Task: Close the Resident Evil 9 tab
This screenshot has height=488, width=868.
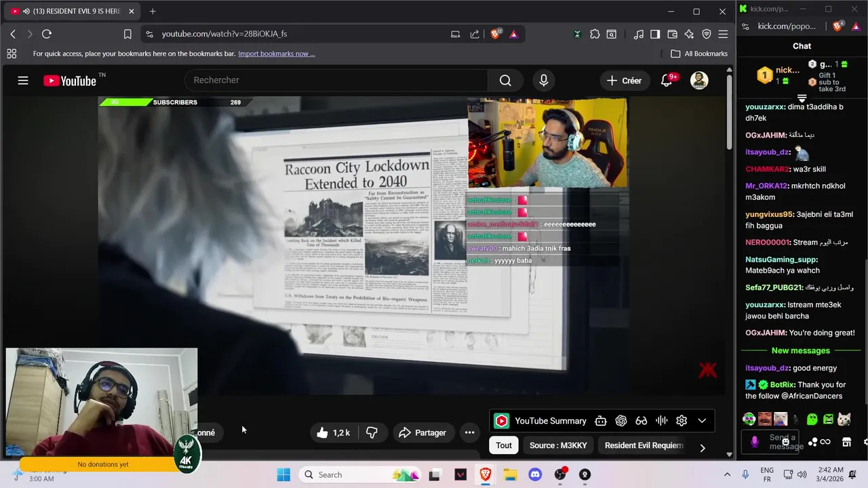Action: pyautogui.click(x=132, y=11)
